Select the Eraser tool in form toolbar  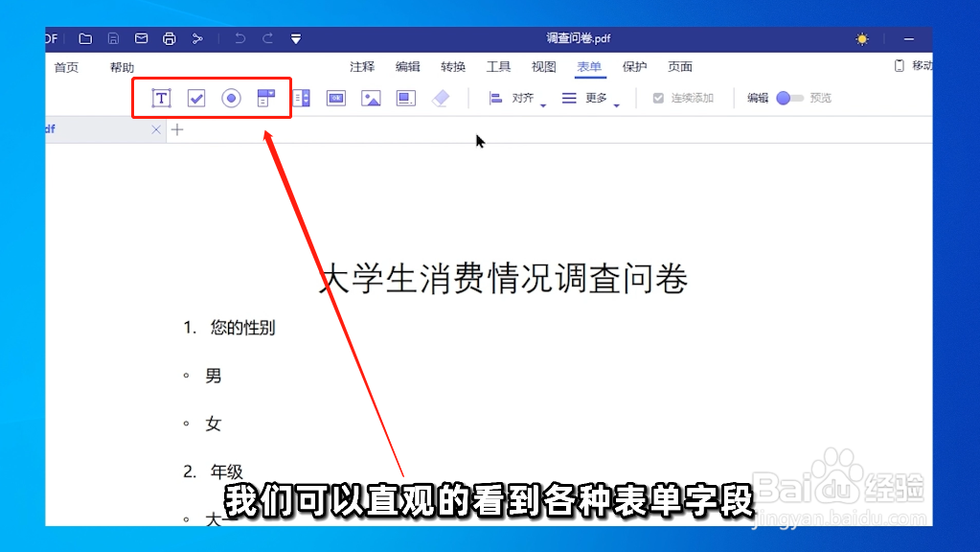(x=441, y=98)
